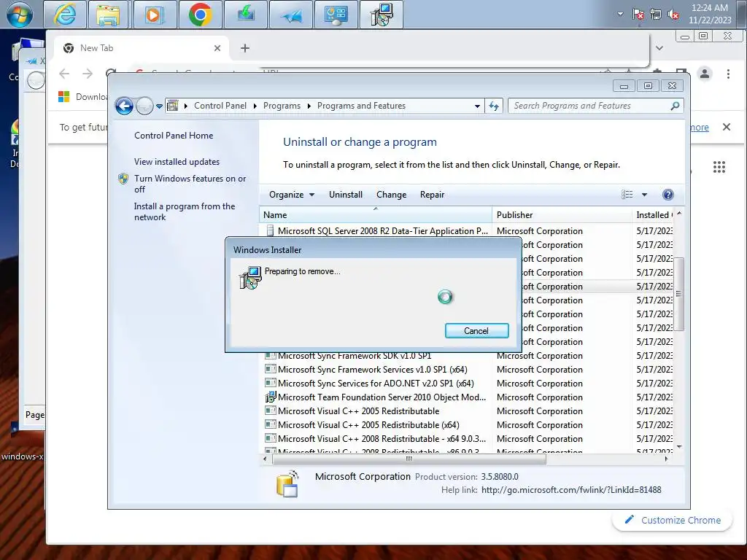Viewport: 747px width, 560px height.
Task: Open a new Chrome tab with plus
Action: tap(245, 48)
